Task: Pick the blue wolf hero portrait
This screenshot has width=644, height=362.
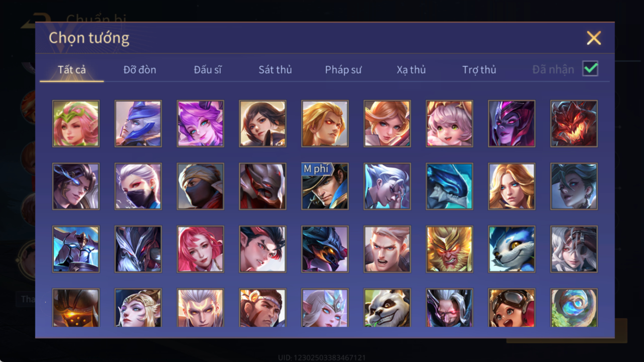Action: pos(512,249)
